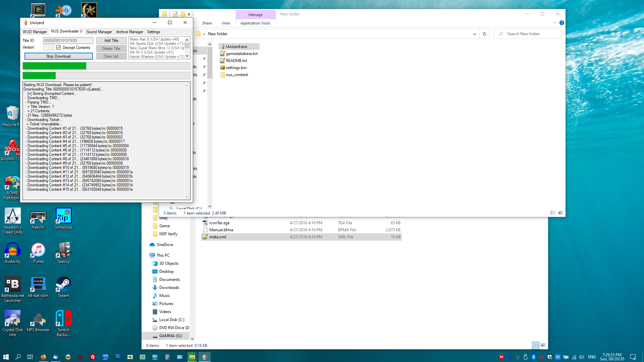Open the address bar history dropdown
Viewport: 644px width, 362px height.
coord(474,34)
